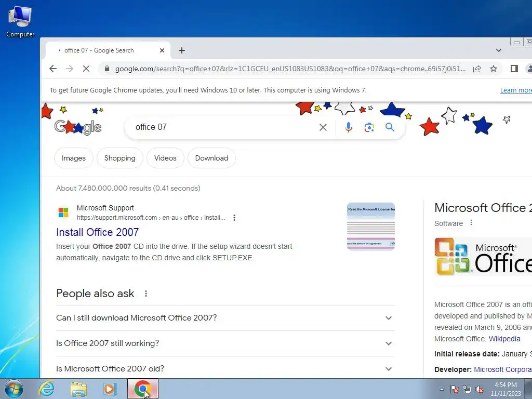Close the office 07 Google Search tab
This screenshot has width=532, height=399.
click(162, 50)
